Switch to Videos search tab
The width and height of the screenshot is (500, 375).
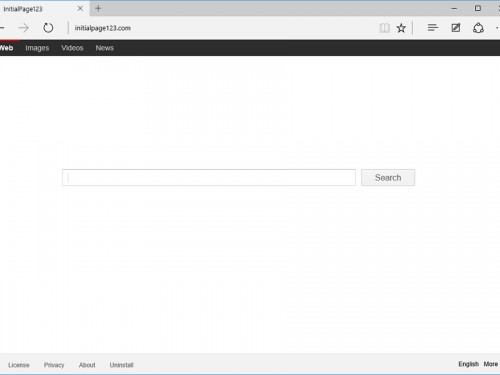pos(72,48)
